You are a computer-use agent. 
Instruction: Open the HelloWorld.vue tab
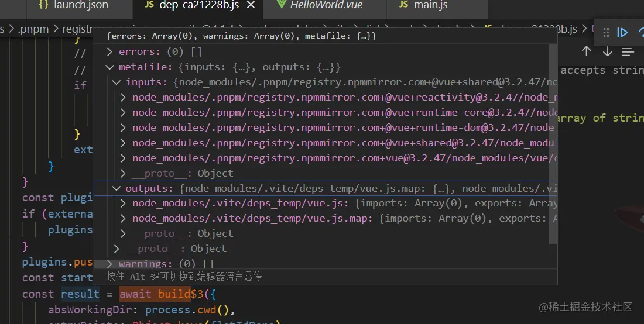[x=325, y=5]
